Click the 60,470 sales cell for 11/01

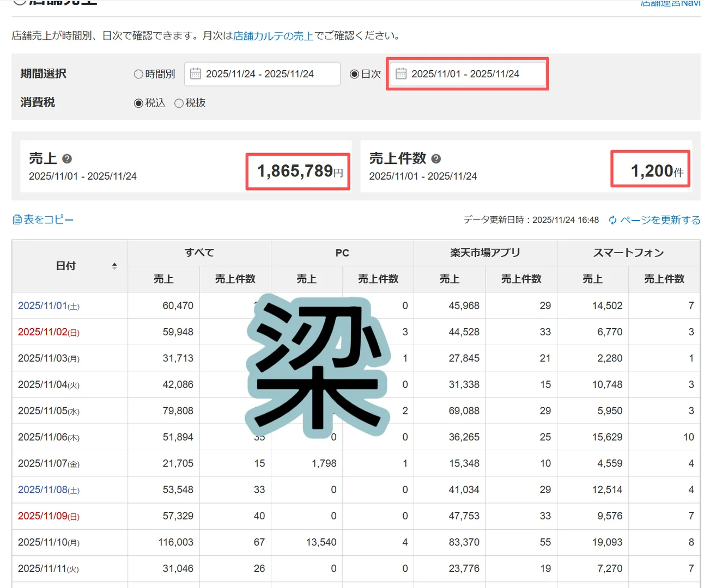coord(163,306)
